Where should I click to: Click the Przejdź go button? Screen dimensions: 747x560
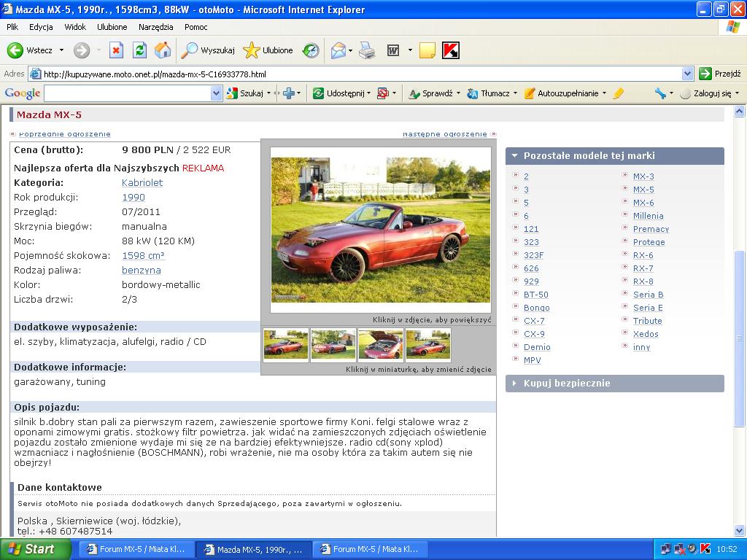720,74
